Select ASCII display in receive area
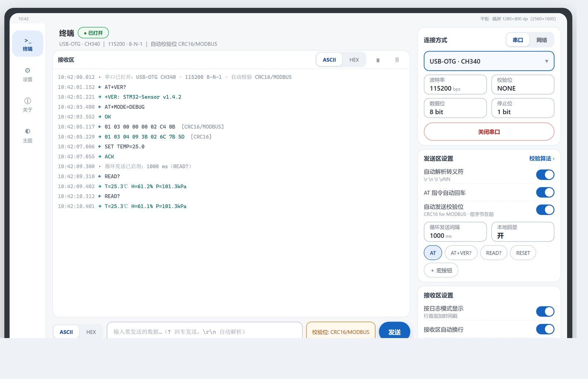Screen dimensions: 588x379 329,60
